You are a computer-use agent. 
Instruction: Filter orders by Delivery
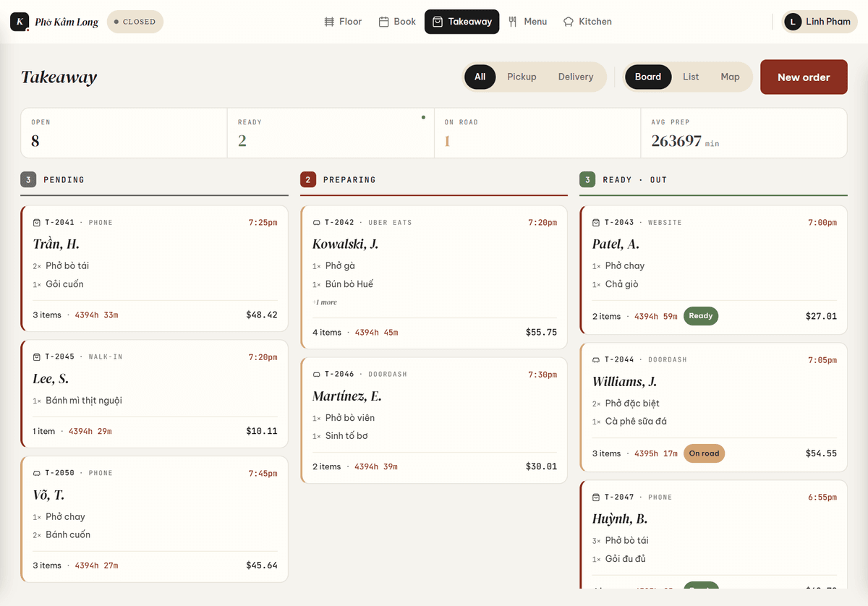tap(576, 77)
